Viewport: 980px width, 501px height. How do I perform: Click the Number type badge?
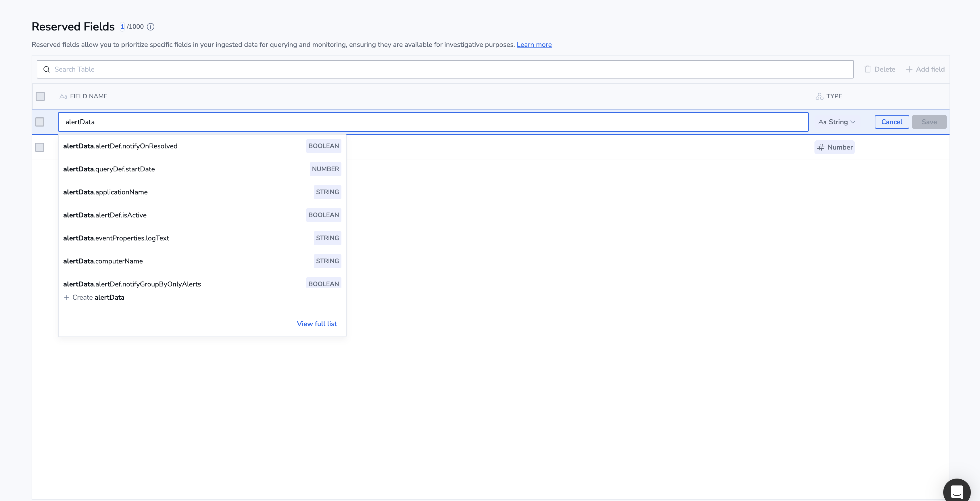coord(834,147)
